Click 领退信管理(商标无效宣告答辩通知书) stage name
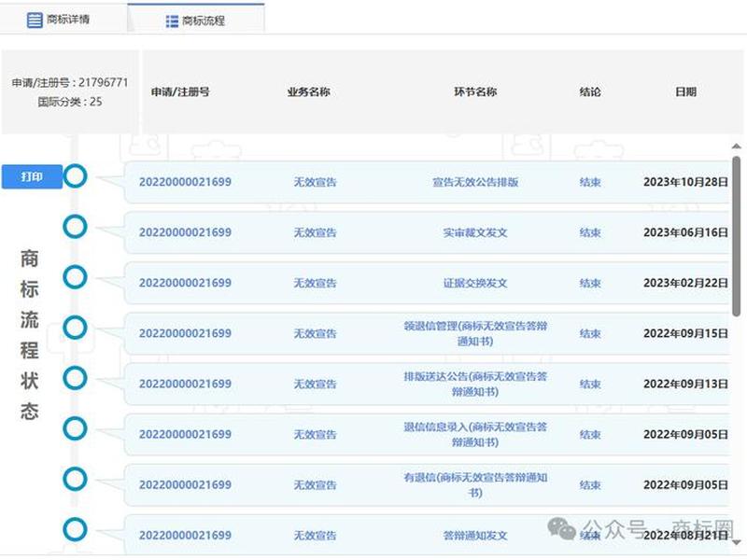Image resolution: width=747 pixels, height=560 pixels. [475, 333]
